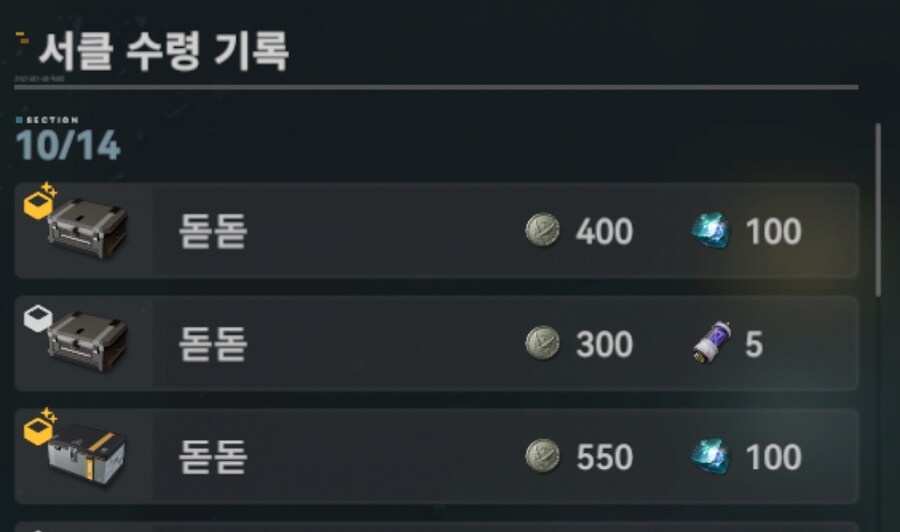Click the name 돈돈 in the 550 coin row
This screenshot has width=900, height=532.
213,458
